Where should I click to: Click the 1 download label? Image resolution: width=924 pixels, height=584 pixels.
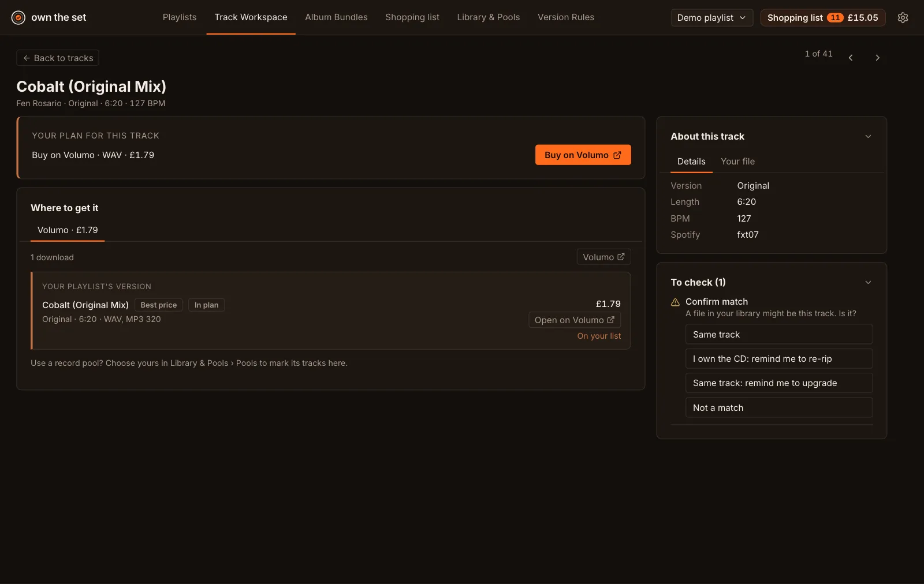52,257
